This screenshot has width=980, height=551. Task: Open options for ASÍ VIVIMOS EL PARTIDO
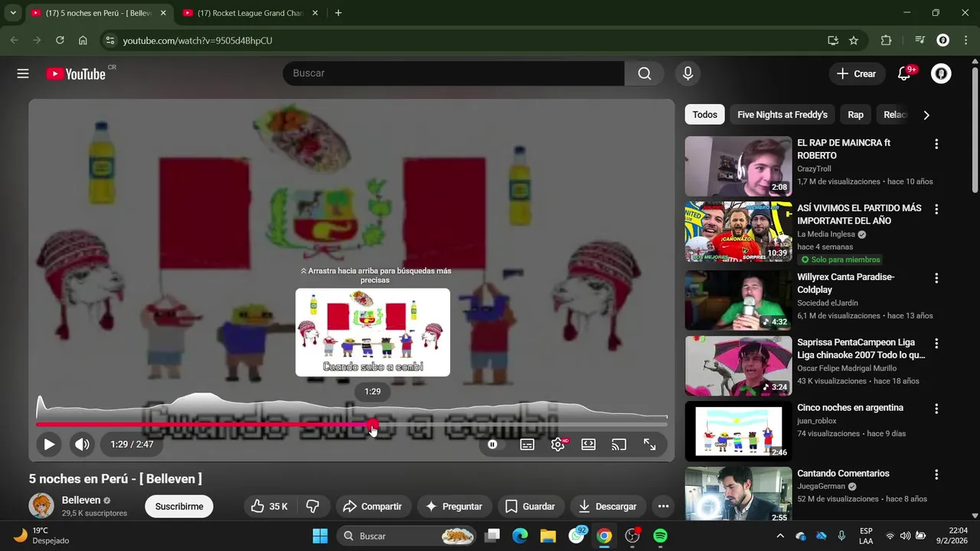[936, 209]
